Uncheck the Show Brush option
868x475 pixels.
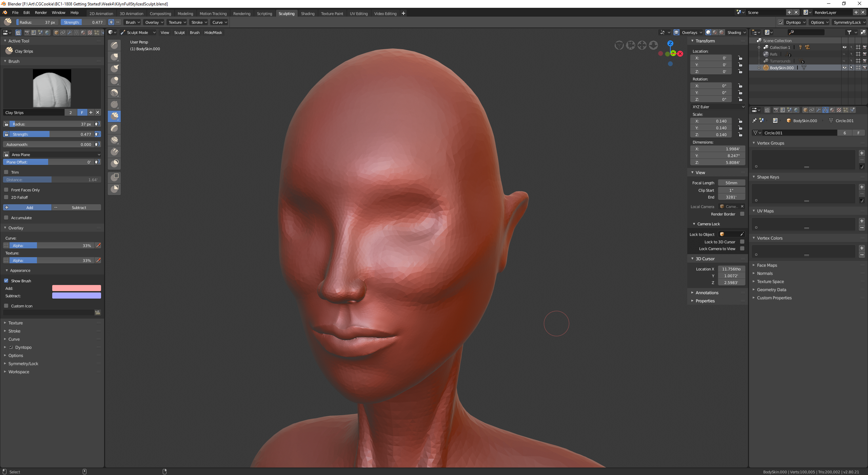6,281
